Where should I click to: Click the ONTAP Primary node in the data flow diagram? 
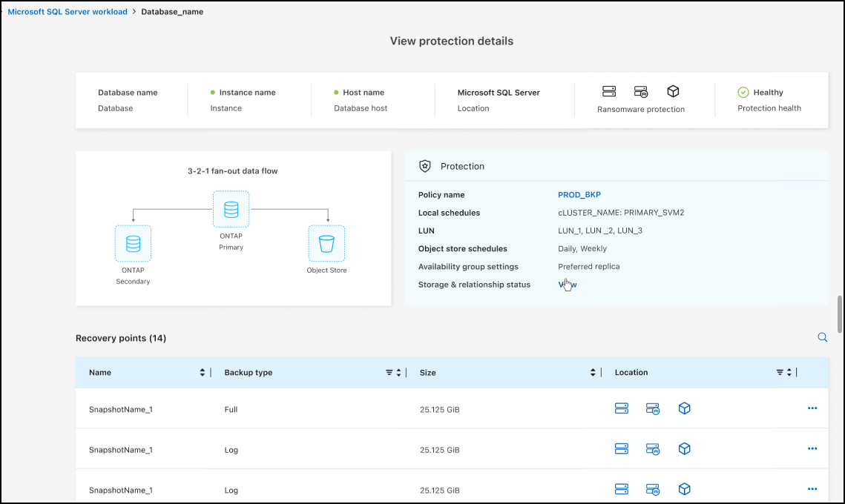(x=231, y=209)
